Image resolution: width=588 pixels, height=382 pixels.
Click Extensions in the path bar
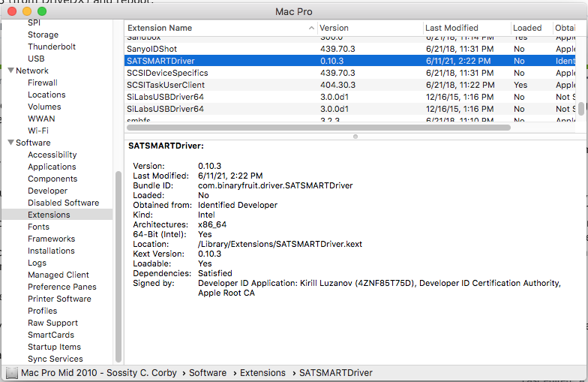click(262, 373)
